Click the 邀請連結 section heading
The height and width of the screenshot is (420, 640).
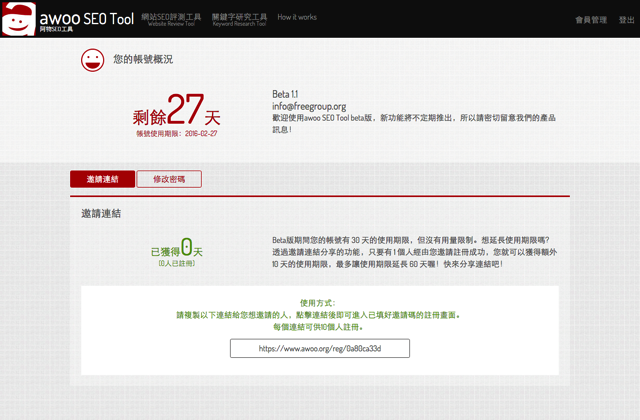(101, 213)
